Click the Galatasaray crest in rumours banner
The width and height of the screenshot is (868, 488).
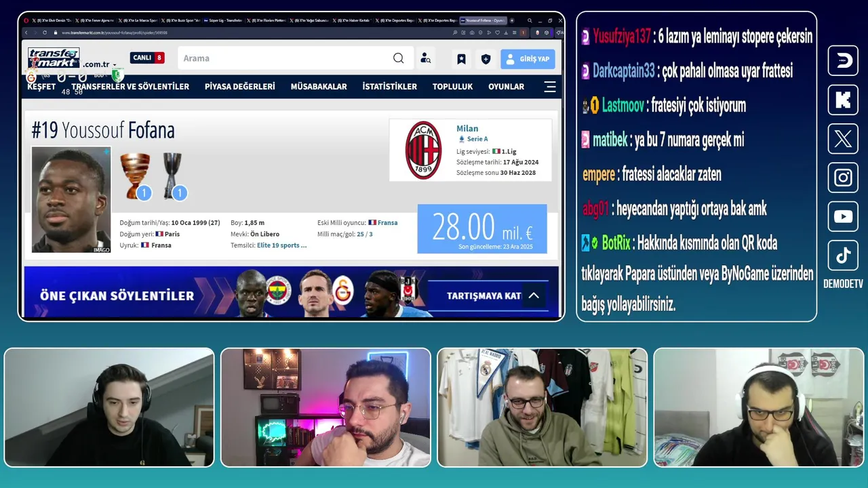(x=343, y=290)
